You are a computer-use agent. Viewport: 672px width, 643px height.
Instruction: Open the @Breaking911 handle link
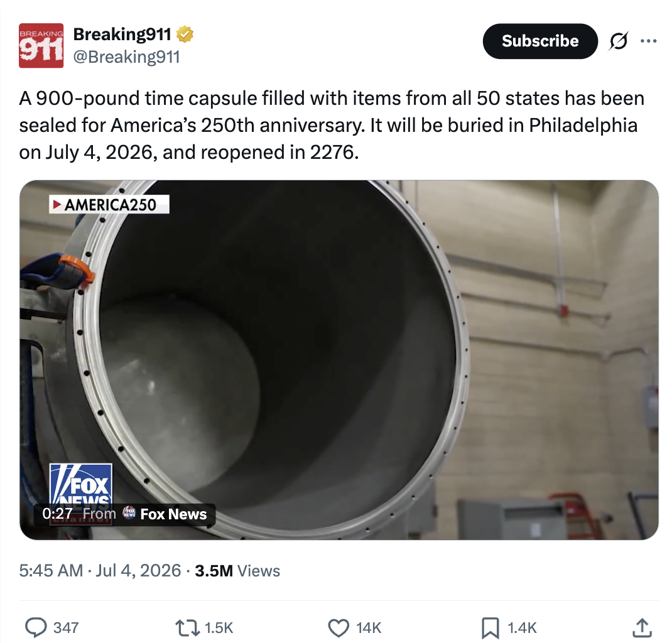pyautogui.click(x=126, y=57)
